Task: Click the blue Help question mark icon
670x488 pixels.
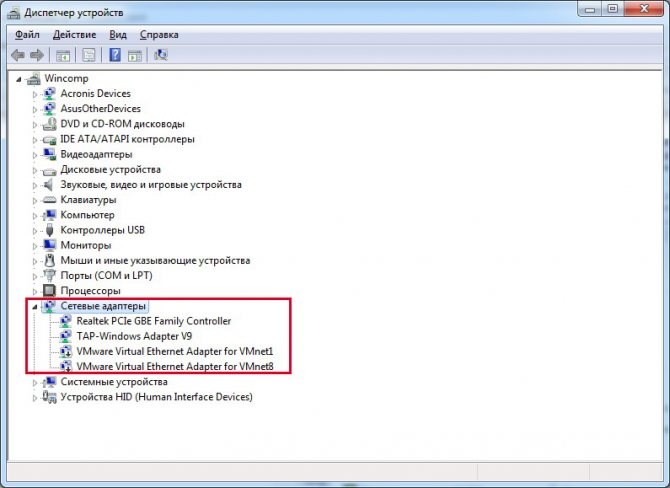Action: (x=115, y=55)
